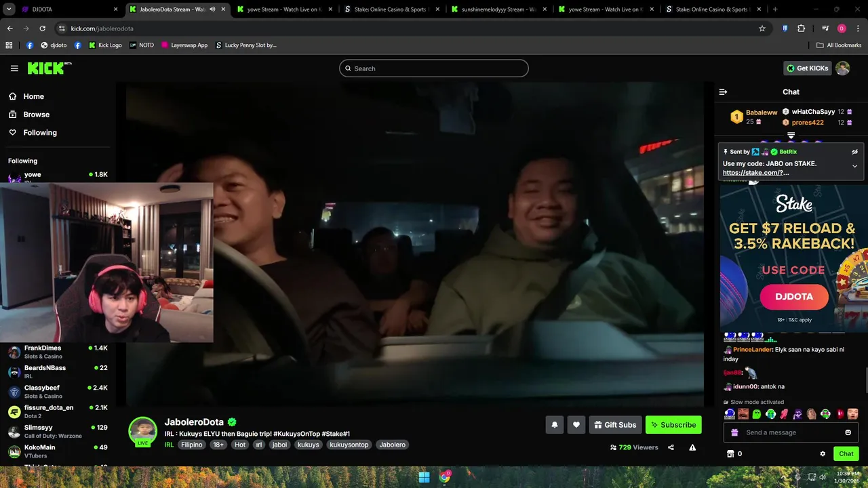Reload the page
The width and height of the screenshot is (868, 488).
[x=42, y=28]
